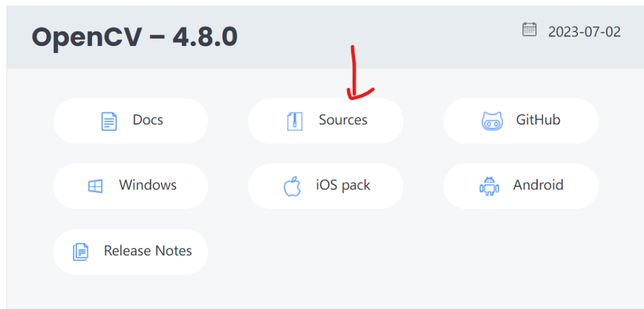
Task: Choose the iOS pack label
Action: [x=343, y=185]
